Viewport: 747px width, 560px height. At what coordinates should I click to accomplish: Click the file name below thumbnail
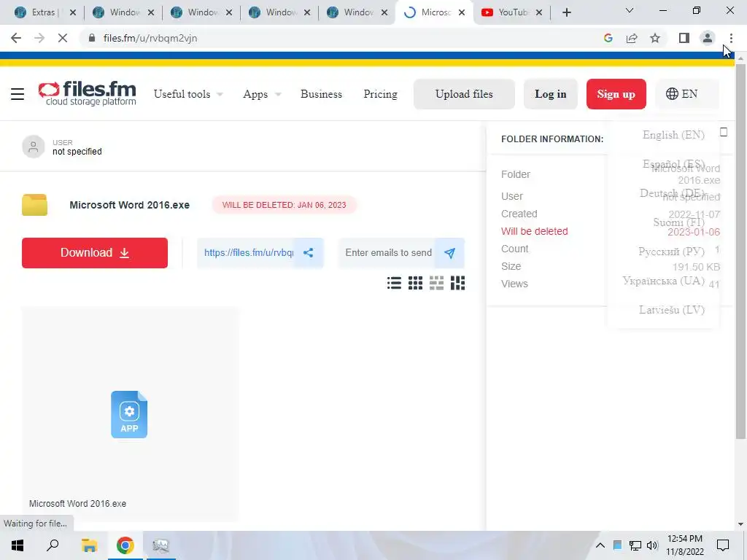tap(77, 503)
